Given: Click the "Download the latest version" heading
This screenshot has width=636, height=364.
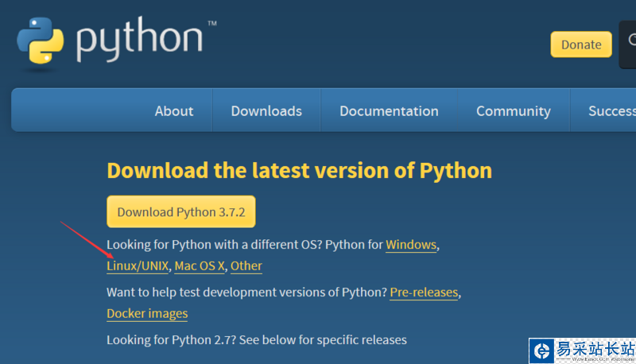Looking at the screenshot, I should coord(299,170).
